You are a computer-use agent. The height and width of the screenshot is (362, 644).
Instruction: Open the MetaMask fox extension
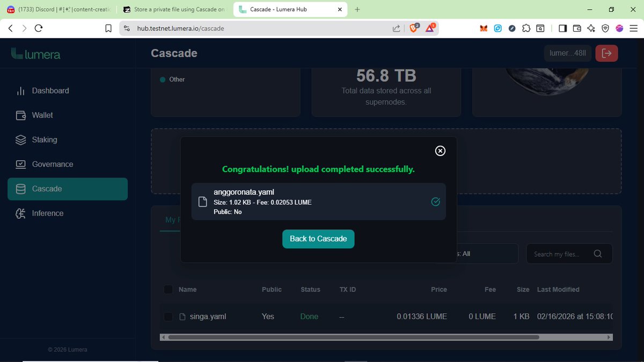tap(484, 28)
